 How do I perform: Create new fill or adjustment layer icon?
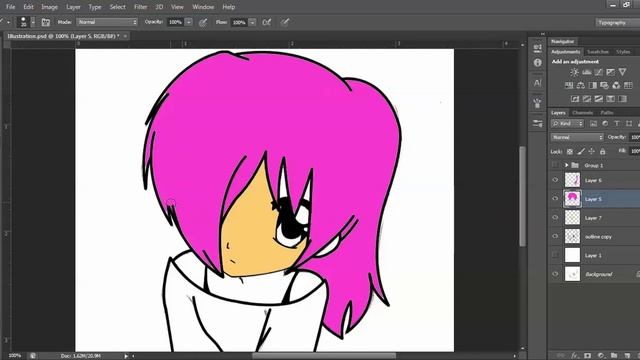(601, 356)
